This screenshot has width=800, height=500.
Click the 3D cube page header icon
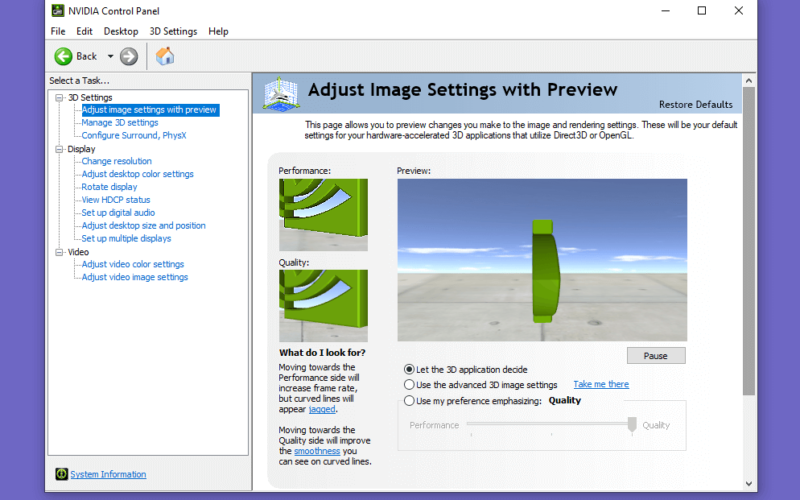click(x=281, y=93)
